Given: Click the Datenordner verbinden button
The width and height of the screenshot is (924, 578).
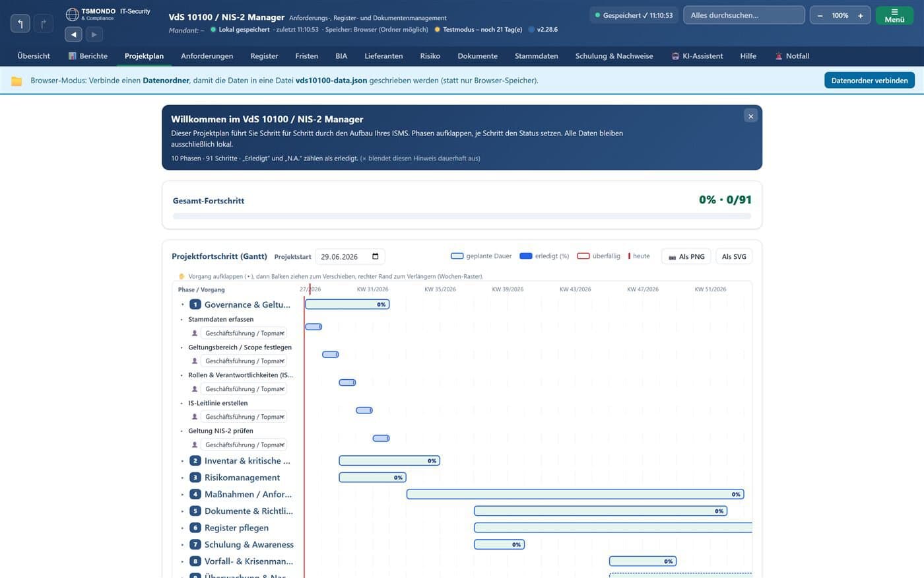Looking at the screenshot, I should click(x=869, y=81).
